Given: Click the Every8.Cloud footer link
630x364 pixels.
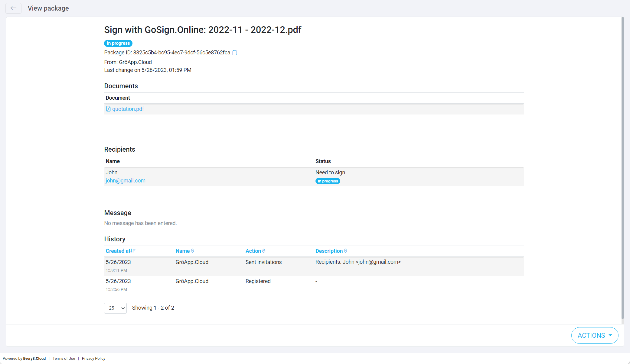Looking at the screenshot, I should [x=34, y=359].
